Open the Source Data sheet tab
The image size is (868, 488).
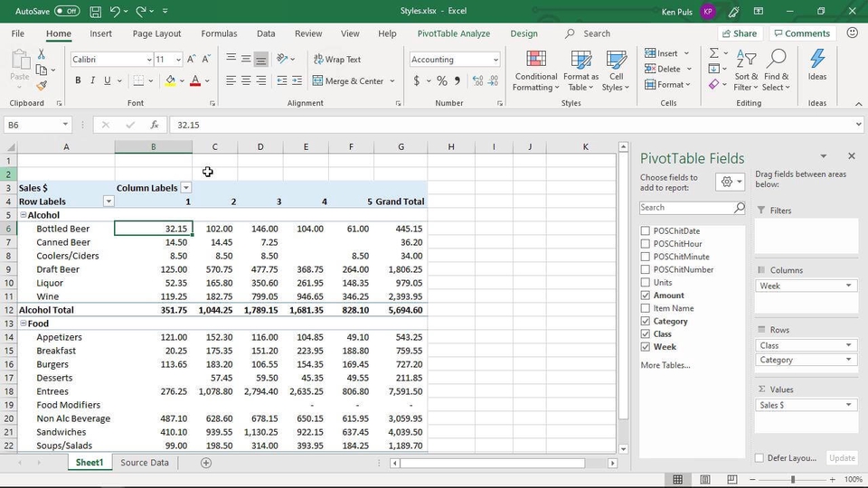pos(145,463)
